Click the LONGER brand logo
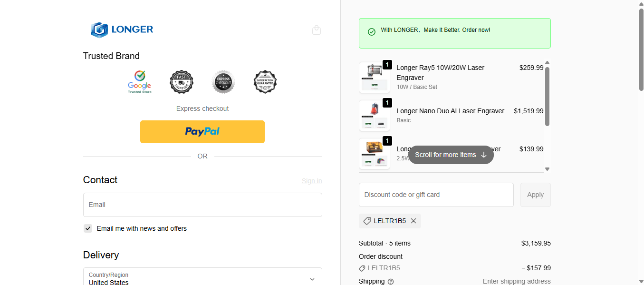This screenshot has width=644, height=285. click(122, 29)
